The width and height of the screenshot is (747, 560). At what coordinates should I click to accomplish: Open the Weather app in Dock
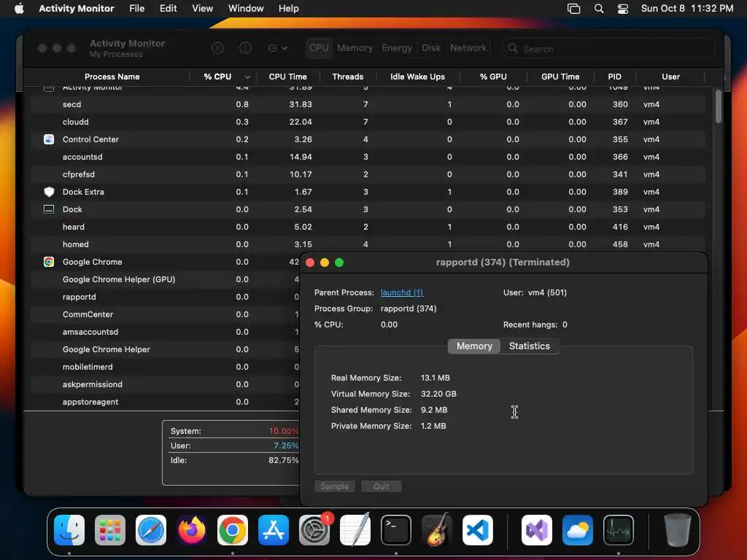point(578,530)
